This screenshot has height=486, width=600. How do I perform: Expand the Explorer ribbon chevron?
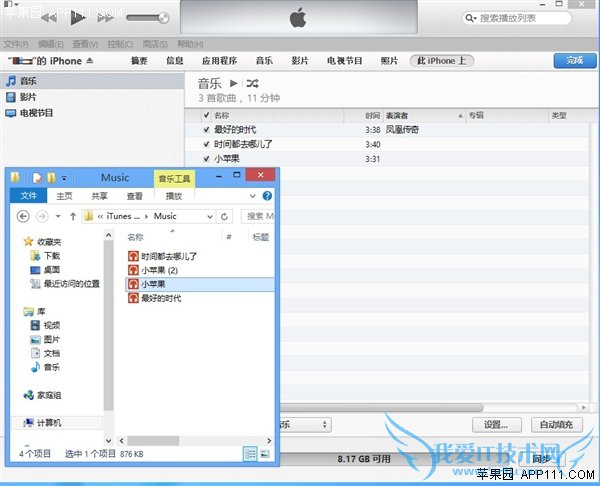[254, 196]
